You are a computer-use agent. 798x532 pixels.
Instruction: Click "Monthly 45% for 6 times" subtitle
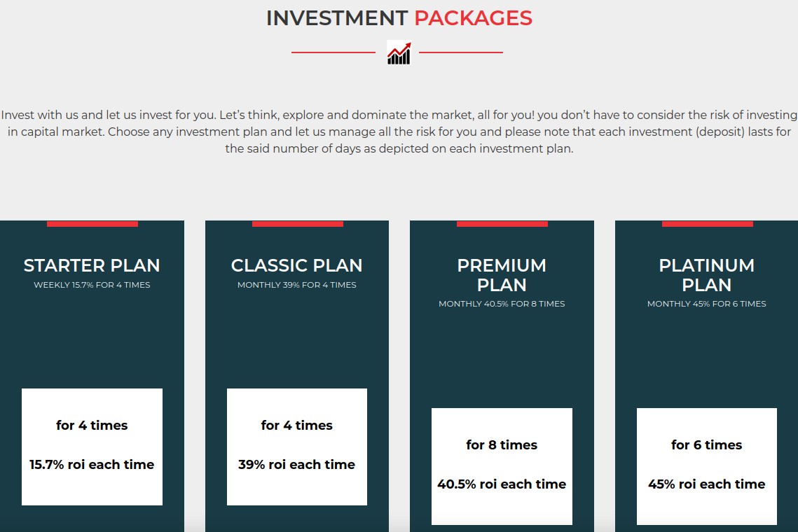coord(706,304)
